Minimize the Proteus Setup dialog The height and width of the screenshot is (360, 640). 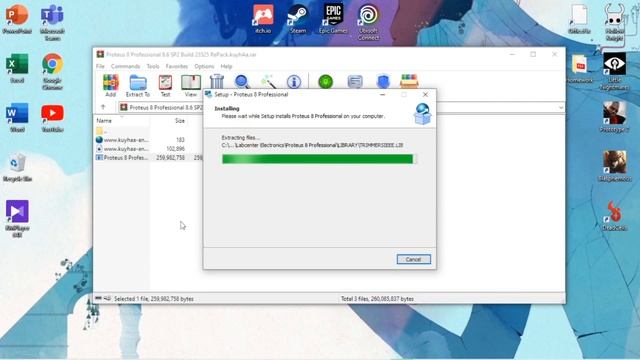[382, 94]
